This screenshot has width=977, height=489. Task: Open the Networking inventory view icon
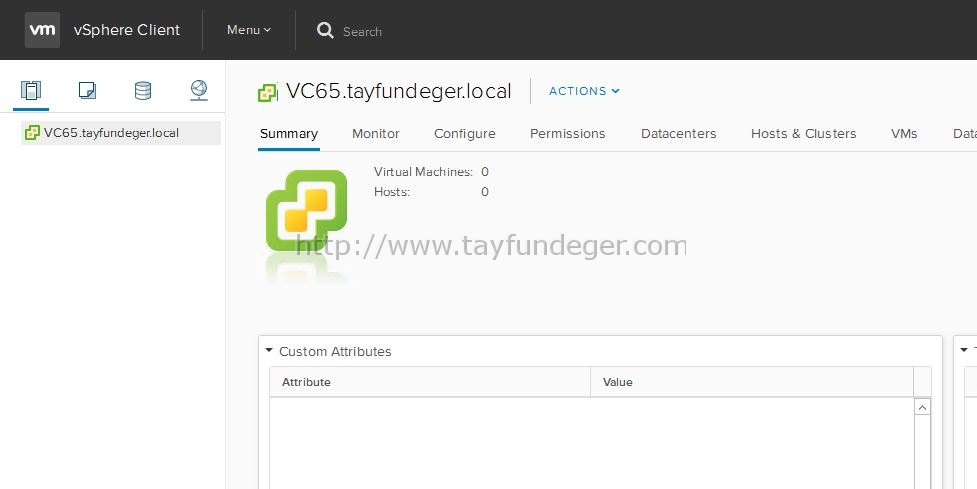pos(199,91)
